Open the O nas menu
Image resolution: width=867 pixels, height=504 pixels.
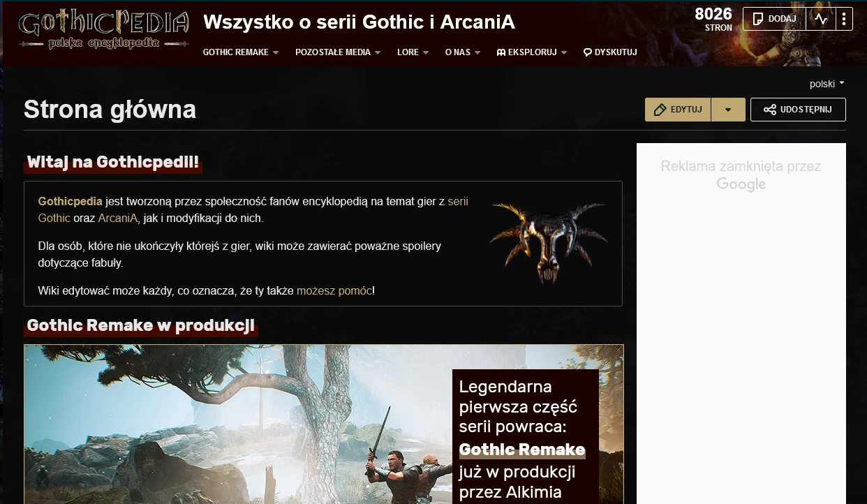click(x=463, y=52)
